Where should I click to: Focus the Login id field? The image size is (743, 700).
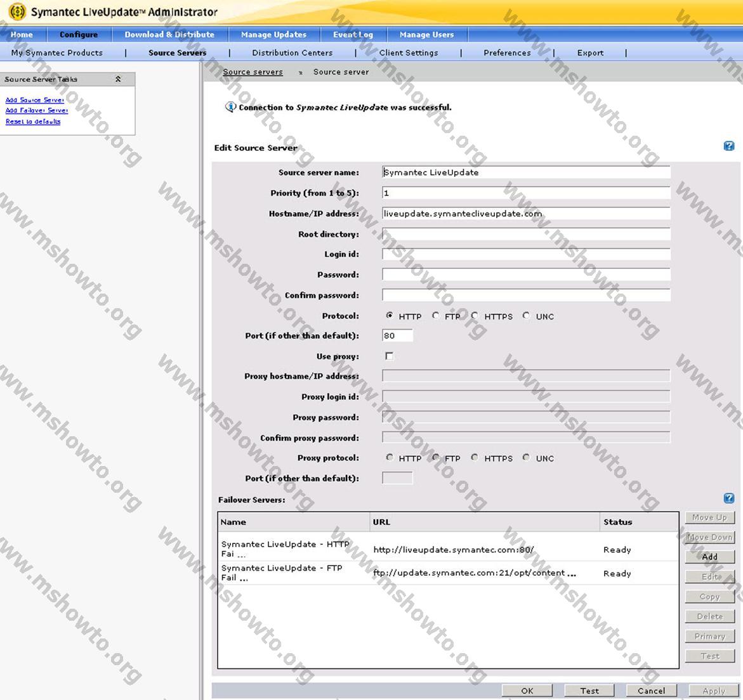(x=526, y=254)
